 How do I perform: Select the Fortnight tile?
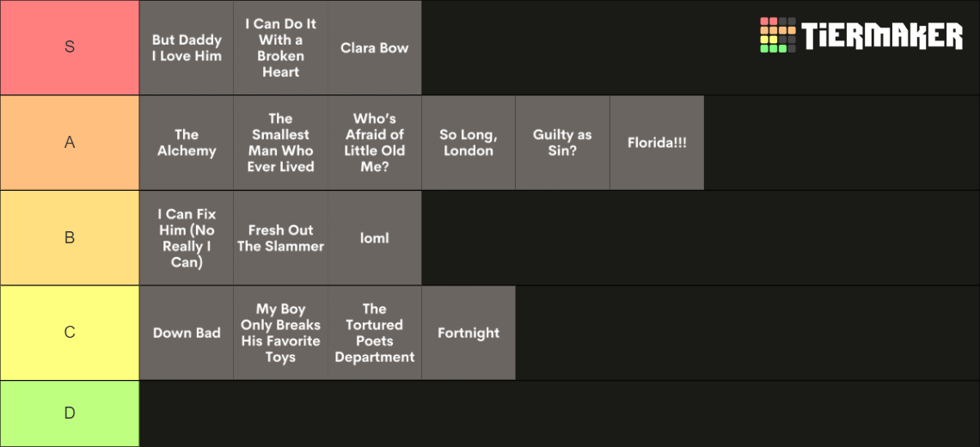click(x=469, y=334)
